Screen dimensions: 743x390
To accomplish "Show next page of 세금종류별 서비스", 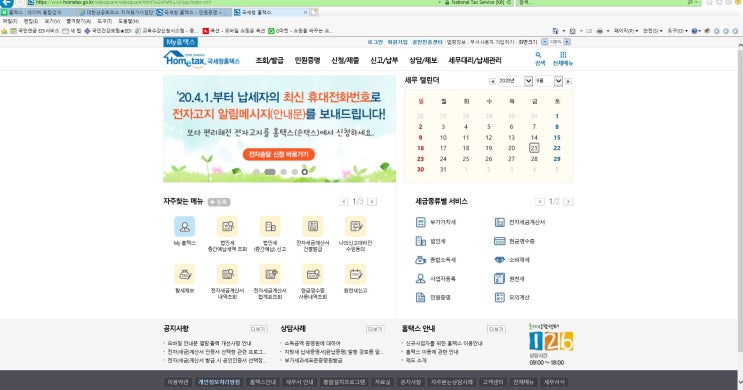I will [x=568, y=202].
